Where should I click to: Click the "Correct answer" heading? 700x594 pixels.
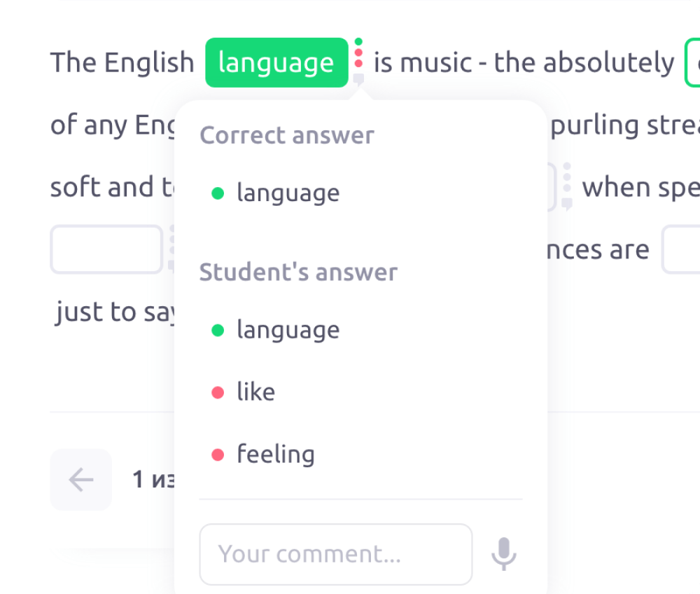pos(287,135)
